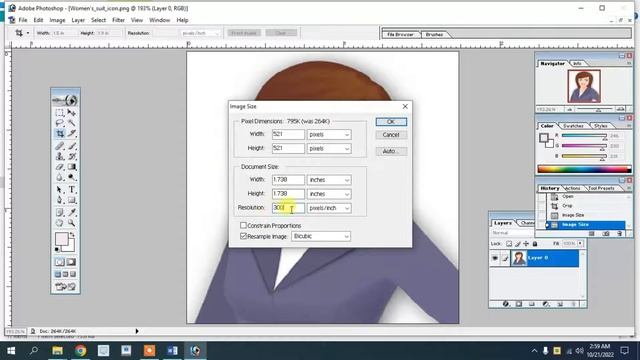Toggle lock all padlock in Layers
Screen dimensions: 640x360
pos(535,244)
